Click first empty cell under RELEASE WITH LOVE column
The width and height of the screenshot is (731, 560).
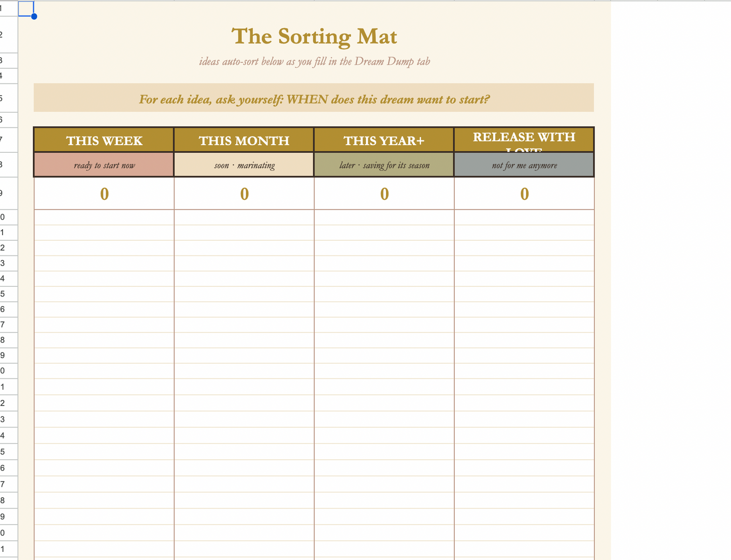524,218
